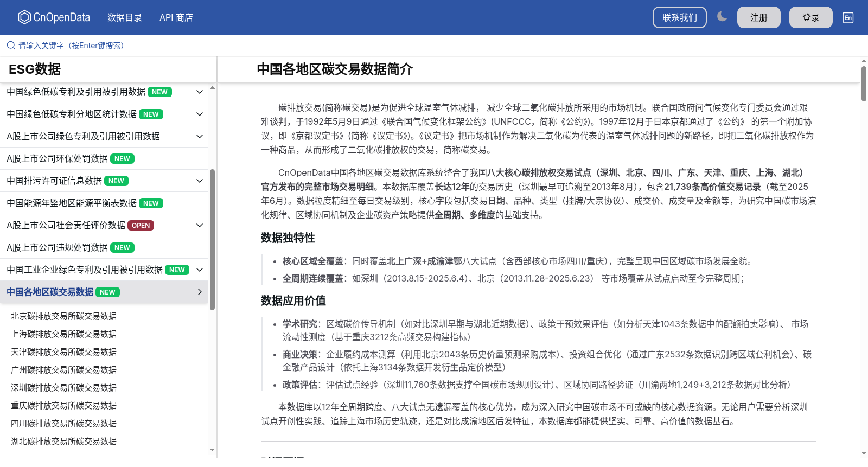Click the 联系我们 button
868x467 pixels.
point(680,17)
